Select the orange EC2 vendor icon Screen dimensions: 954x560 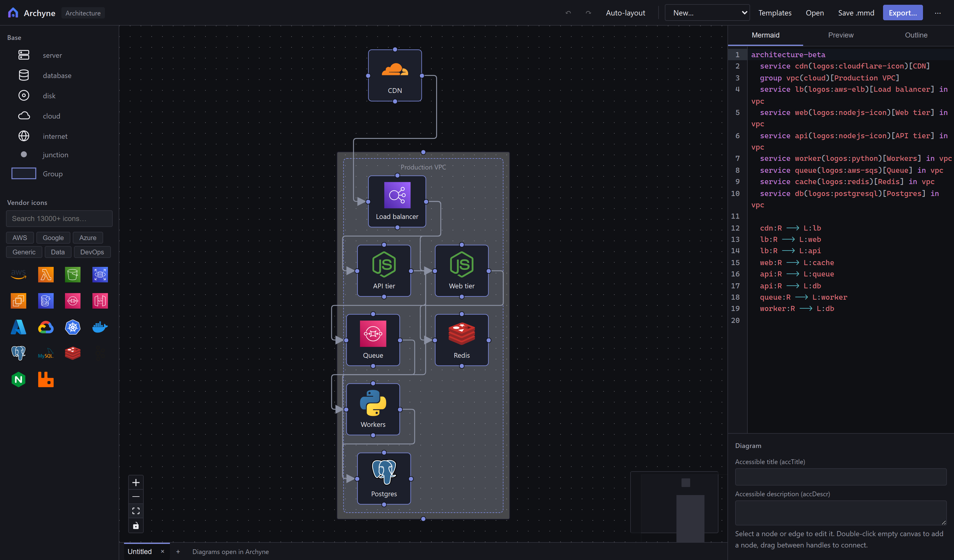(x=18, y=301)
